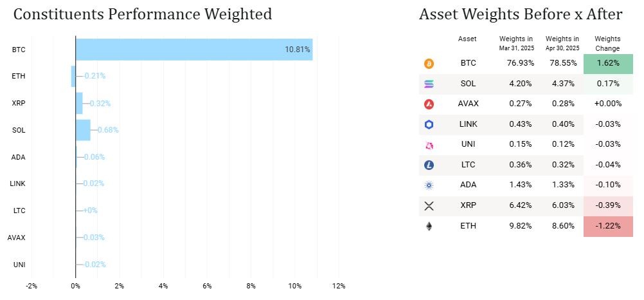Click the Ethereum ETH diamond icon
Screen dimensions: 644x300
429,226
